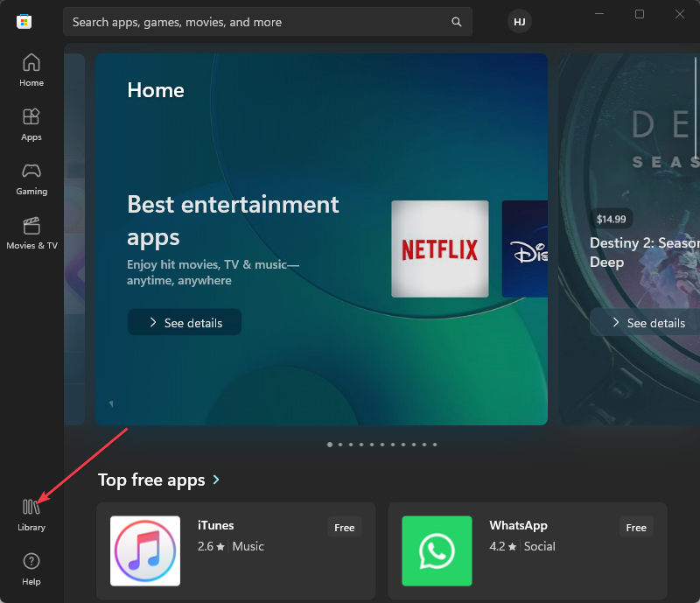Click the Free button for WhatsApp
Screen dimensions: 700x603
[636, 527]
